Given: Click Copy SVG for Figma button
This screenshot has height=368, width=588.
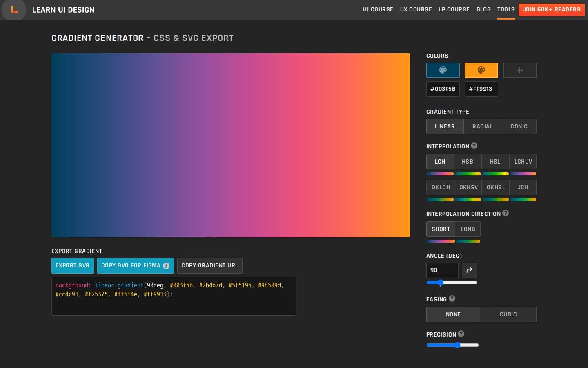Looking at the screenshot, I should 136,266.
